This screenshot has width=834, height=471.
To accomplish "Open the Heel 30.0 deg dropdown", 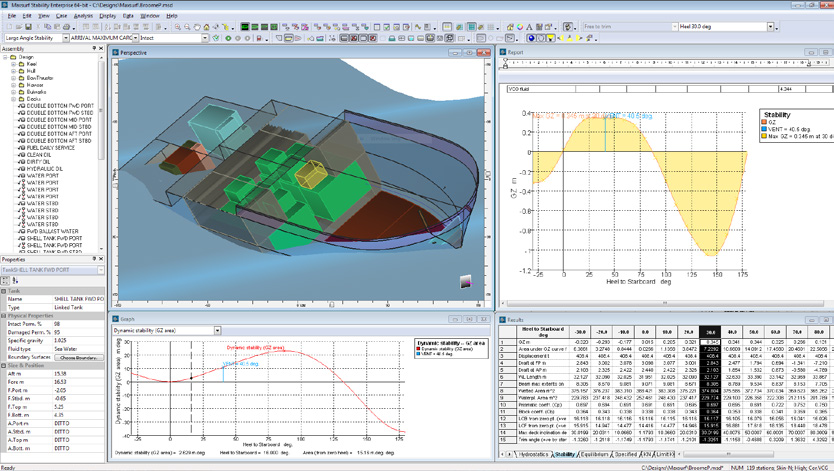I will pos(770,27).
